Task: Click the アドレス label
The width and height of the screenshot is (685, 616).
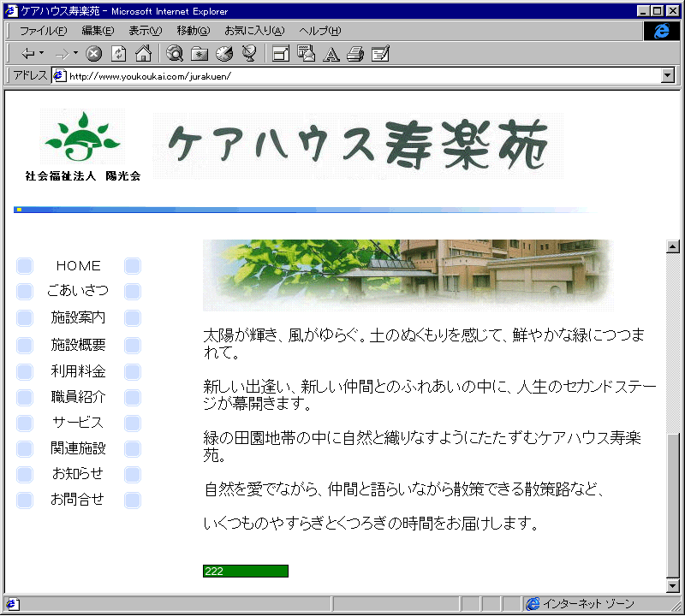Action: [x=30, y=75]
